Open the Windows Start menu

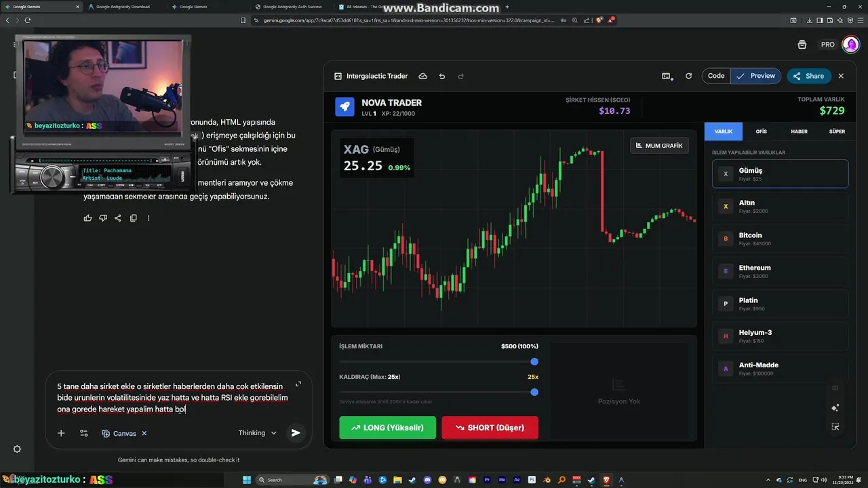(x=248, y=480)
